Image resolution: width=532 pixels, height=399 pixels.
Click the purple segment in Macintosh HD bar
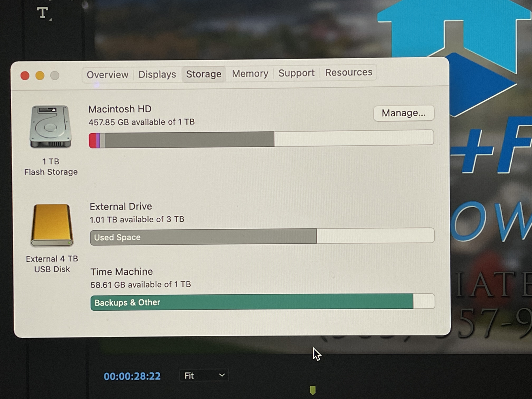pyautogui.click(x=98, y=140)
